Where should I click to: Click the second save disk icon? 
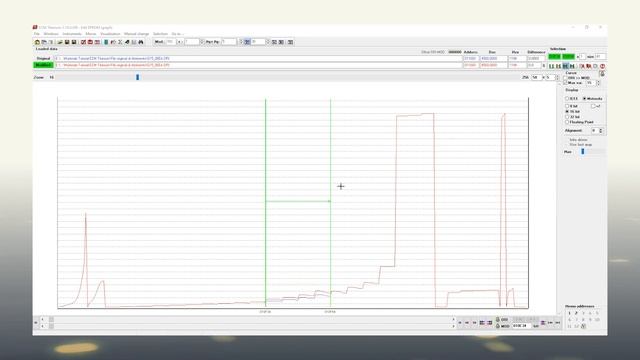(x=74, y=42)
